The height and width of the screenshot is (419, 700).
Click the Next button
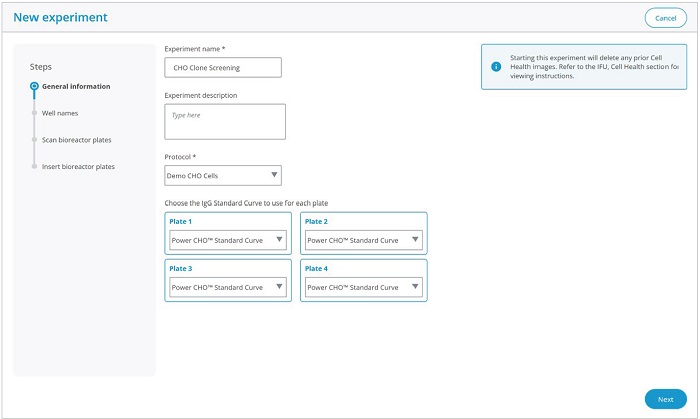point(665,399)
